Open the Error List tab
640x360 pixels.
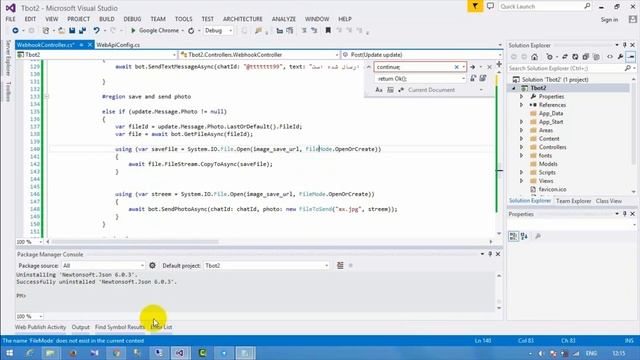161,327
